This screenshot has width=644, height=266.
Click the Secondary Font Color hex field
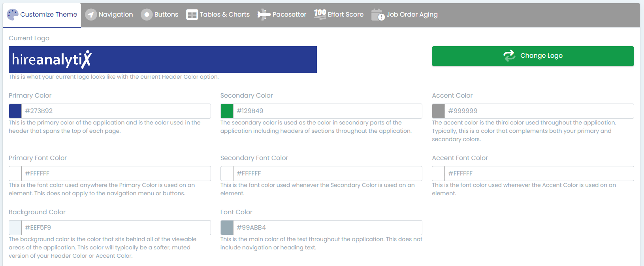point(328,174)
